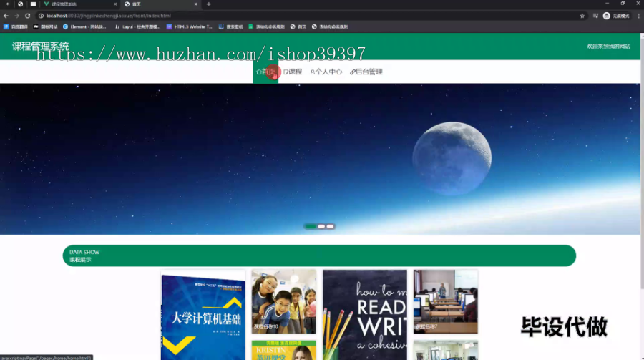Select the third carousel indicator dot

coord(330,226)
